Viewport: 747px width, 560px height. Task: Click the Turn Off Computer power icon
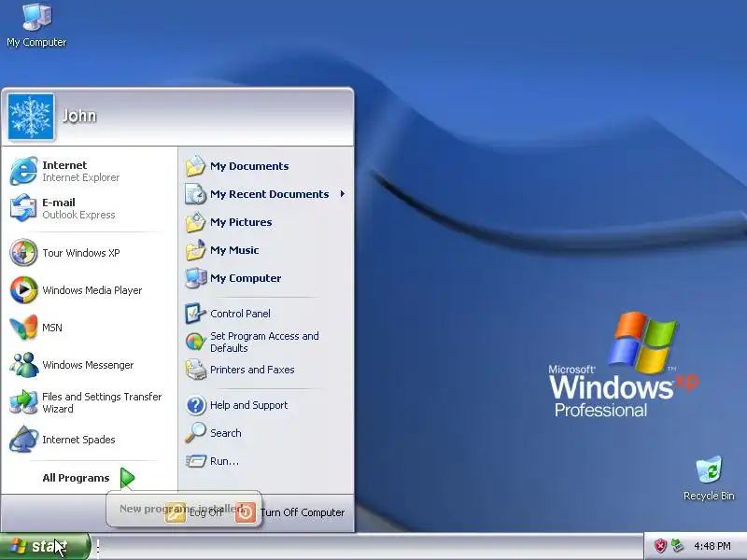246,512
